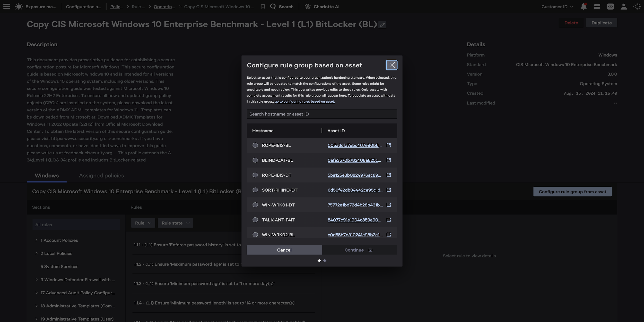644x322 pixels.
Task: Edit the rule group title pencil icon
Action: [382, 25]
